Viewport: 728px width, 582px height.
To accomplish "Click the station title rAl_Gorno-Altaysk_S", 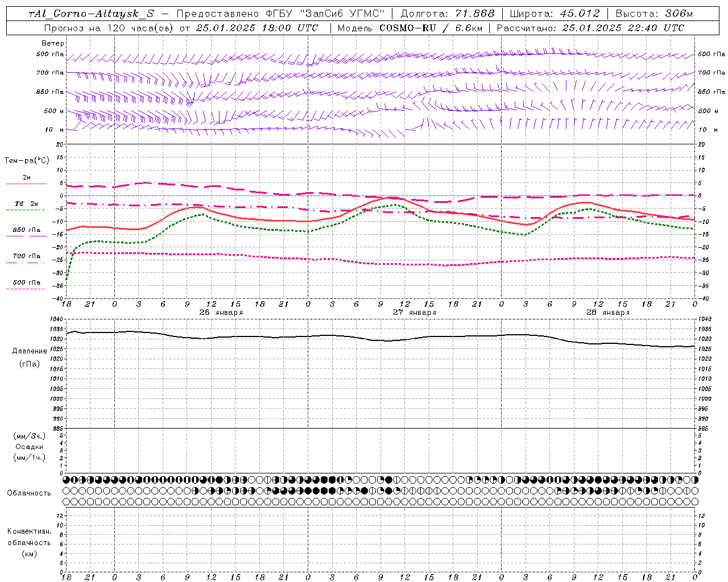I will (x=91, y=14).
